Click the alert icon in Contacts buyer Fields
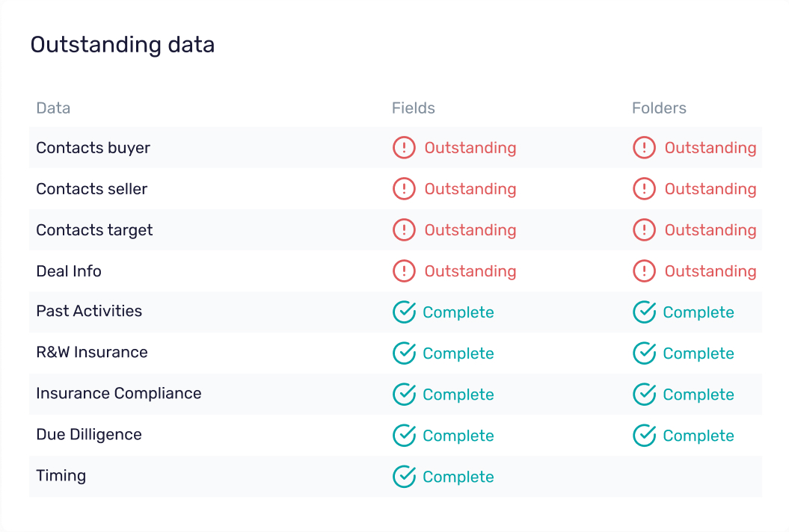Screen dimensions: 789x532 coord(404,148)
